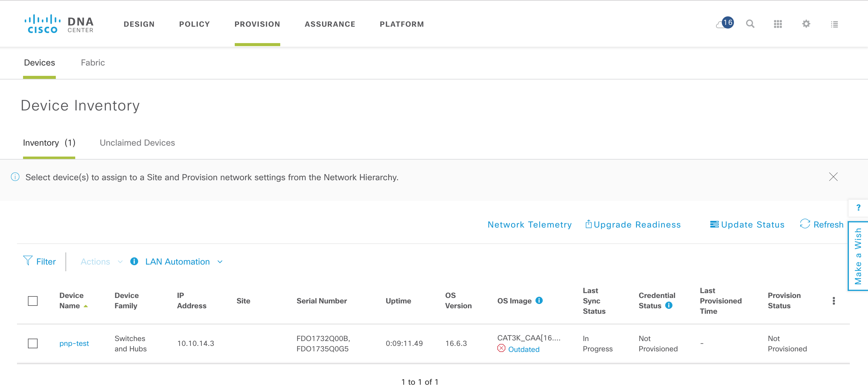Click the task list icon in header
The height and width of the screenshot is (392, 868).
click(834, 24)
